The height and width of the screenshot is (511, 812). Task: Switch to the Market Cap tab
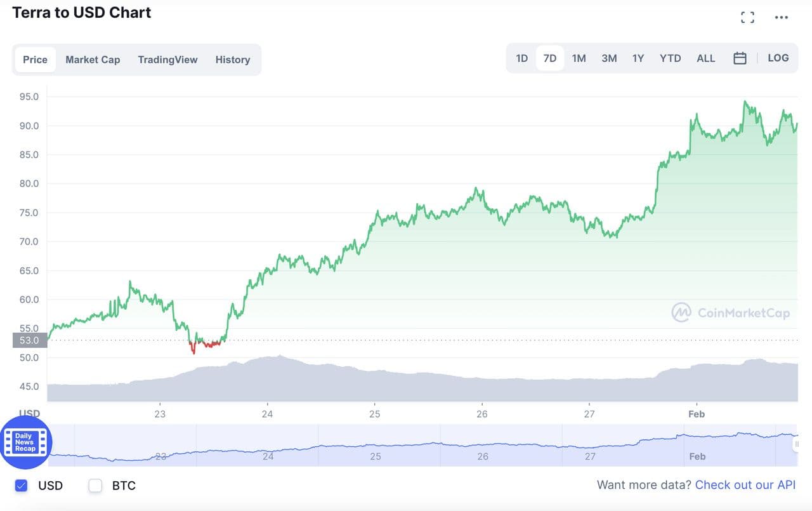click(x=93, y=60)
